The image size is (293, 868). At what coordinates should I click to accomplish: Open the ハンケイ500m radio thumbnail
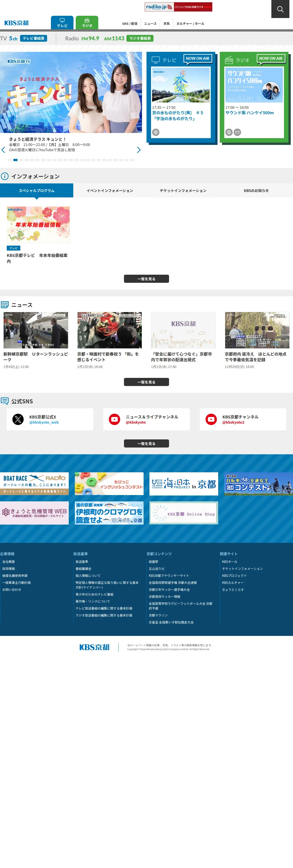click(x=254, y=85)
